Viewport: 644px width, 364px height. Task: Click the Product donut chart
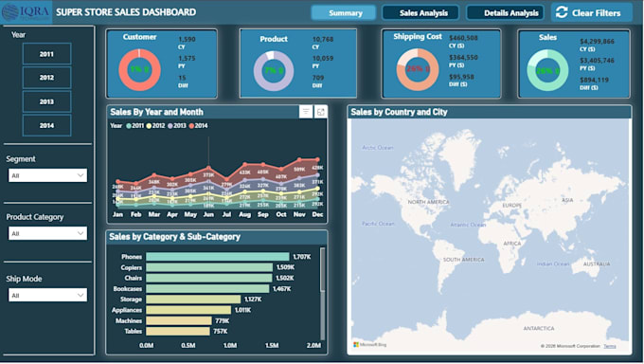(273, 71)
